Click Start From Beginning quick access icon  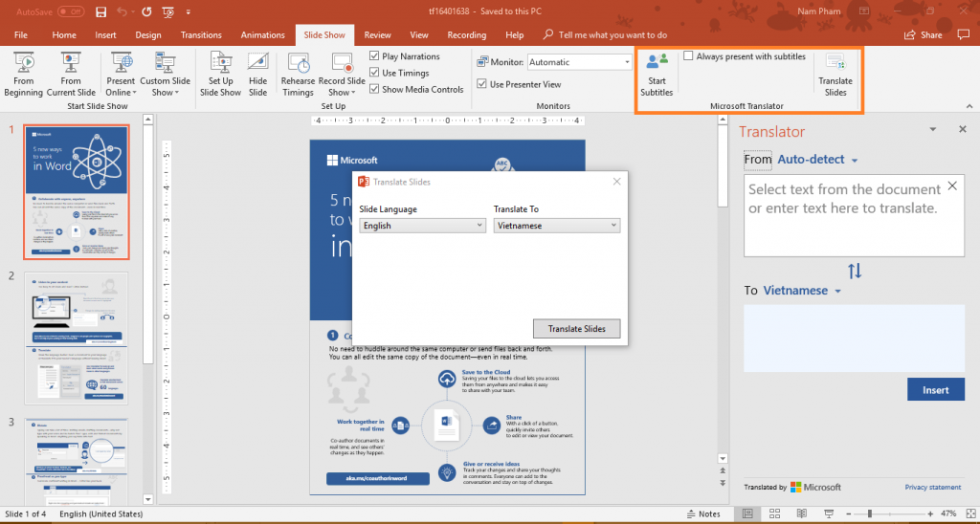point(167,11)
